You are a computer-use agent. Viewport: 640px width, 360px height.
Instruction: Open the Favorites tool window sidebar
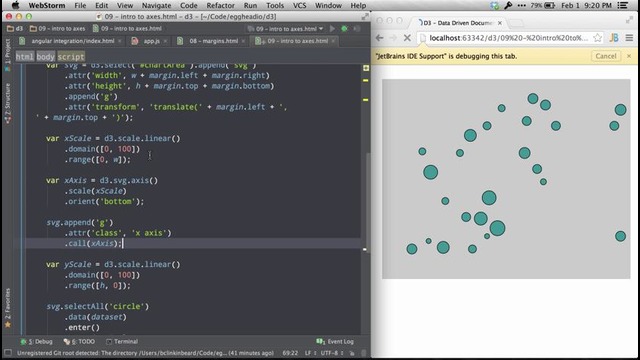7,308
